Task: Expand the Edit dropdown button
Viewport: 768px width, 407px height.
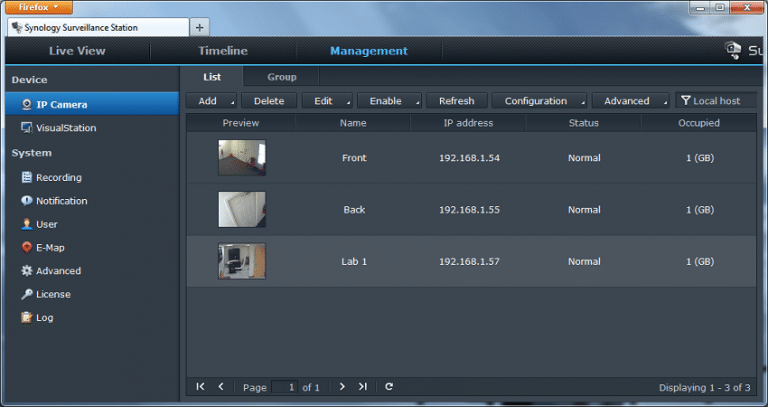Action: tap(327, 101)
